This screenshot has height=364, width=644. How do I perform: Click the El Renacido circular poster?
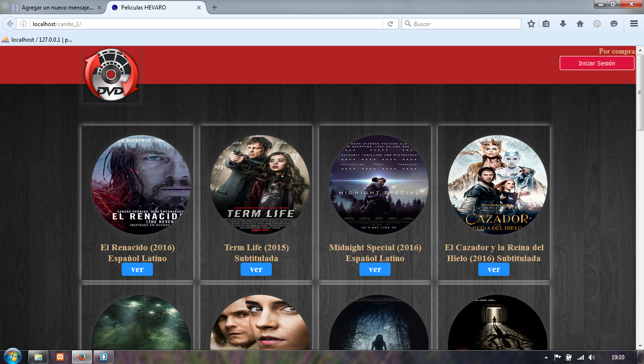(x=141, y=185)
